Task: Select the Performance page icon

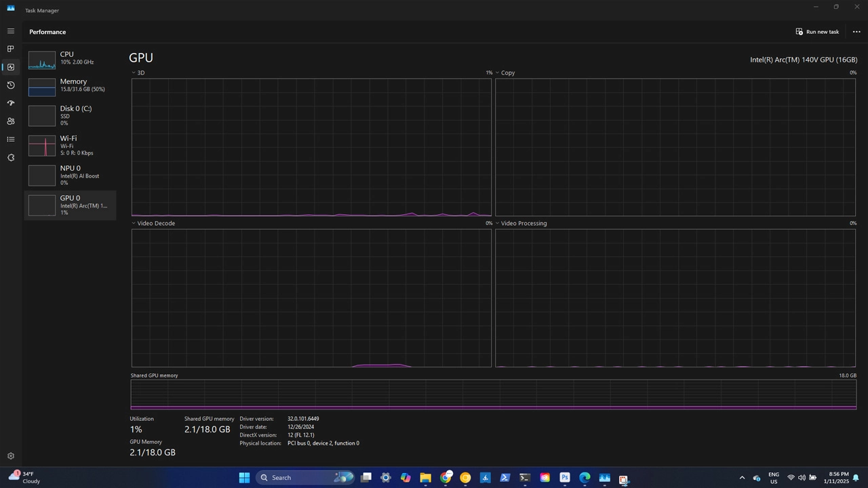Action: point(10,67)
